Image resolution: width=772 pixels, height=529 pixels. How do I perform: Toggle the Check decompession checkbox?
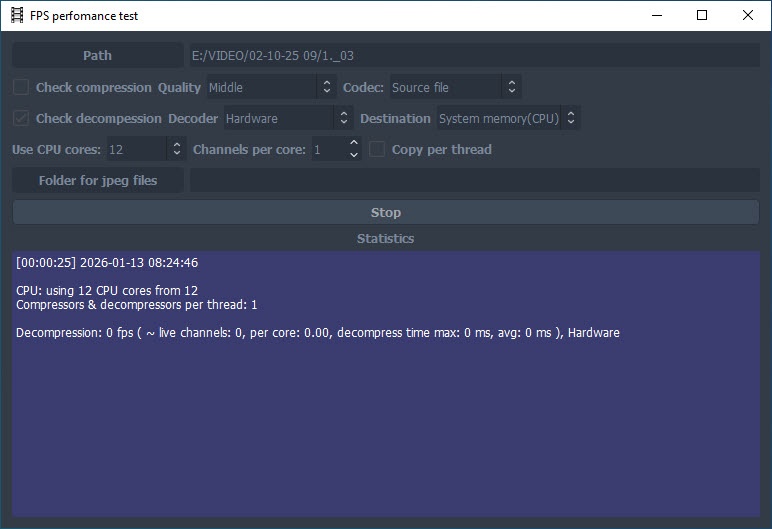pos(21,118)
